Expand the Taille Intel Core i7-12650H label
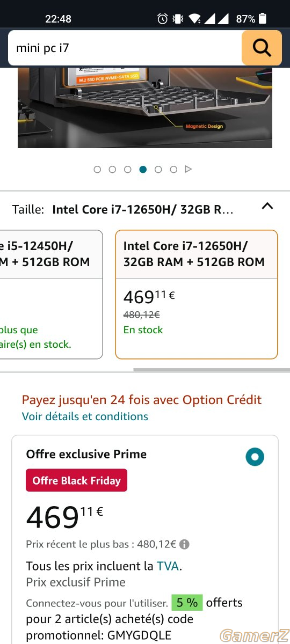This screenshot has width=290, height=644. pyautogui.click(x=143, y=209)
